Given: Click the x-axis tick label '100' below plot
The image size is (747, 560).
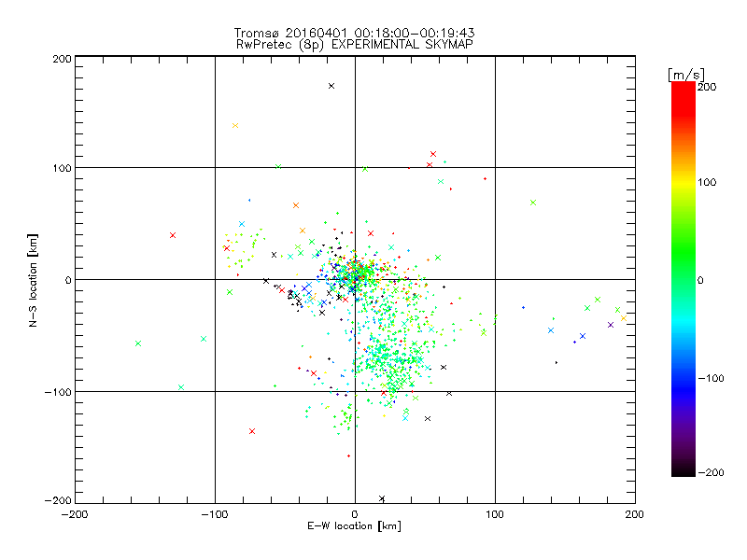Looking at the screenshot, I should [x=495, y=514].
